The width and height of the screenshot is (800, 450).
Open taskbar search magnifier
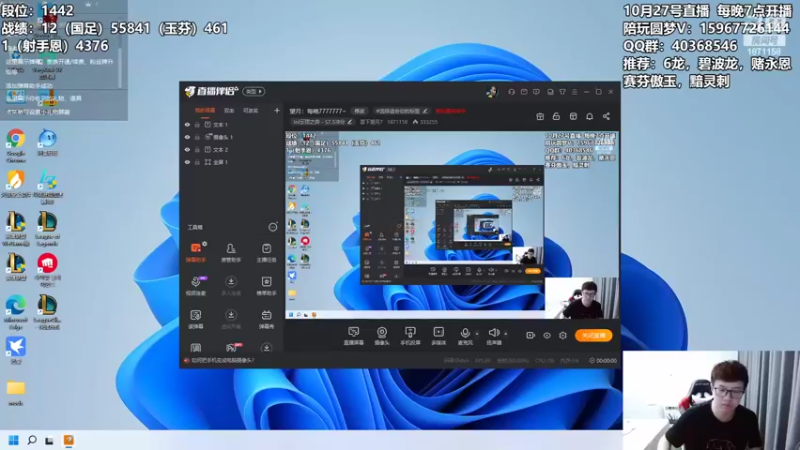click(32, 440)
